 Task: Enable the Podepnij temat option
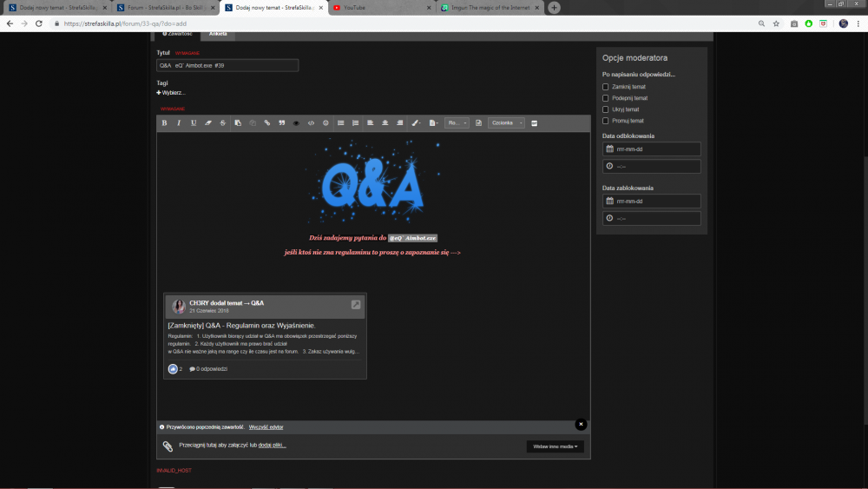coord(606,98)
